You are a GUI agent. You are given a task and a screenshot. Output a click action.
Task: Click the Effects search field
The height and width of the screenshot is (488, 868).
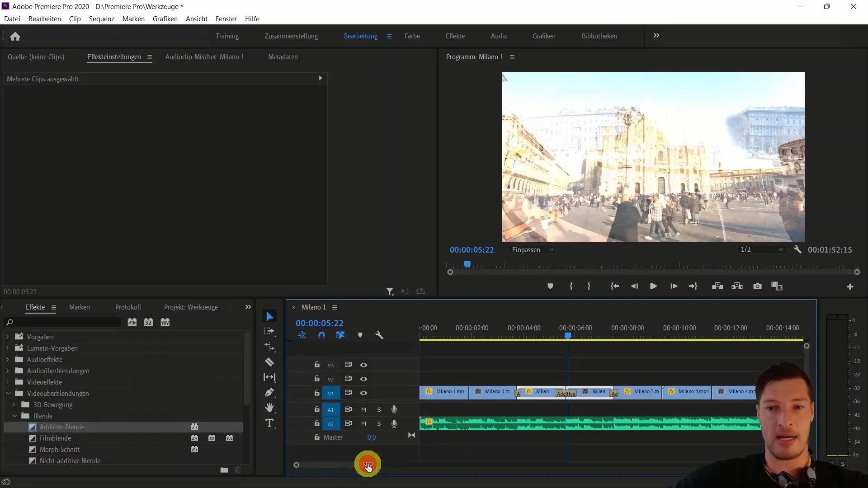62,322
